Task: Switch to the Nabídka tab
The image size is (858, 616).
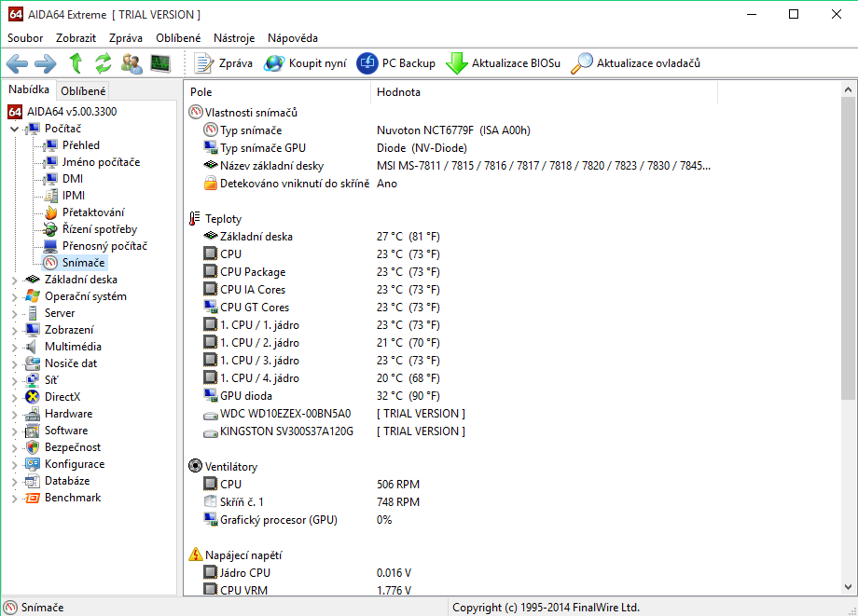Action: (29, 89)
